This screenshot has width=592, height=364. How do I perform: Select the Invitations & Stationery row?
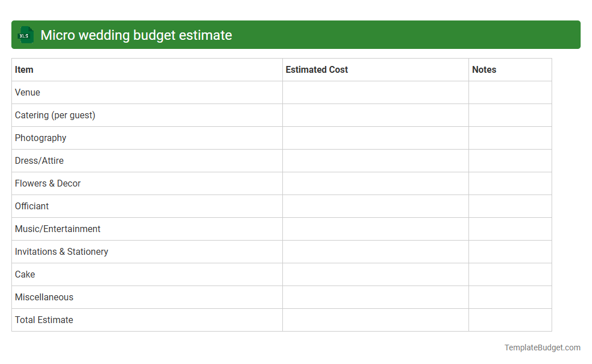coord(61,251)
